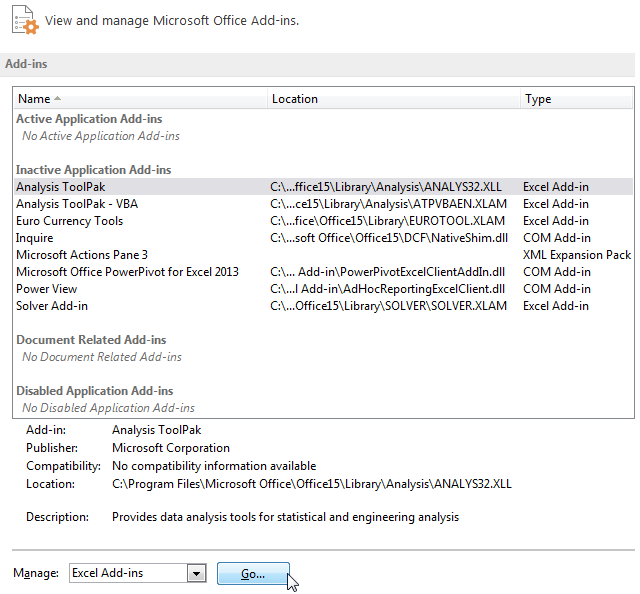Screen dimensions: 640x594
Task: Click the NativeShim.dll location path
Action: click(389, 238)
